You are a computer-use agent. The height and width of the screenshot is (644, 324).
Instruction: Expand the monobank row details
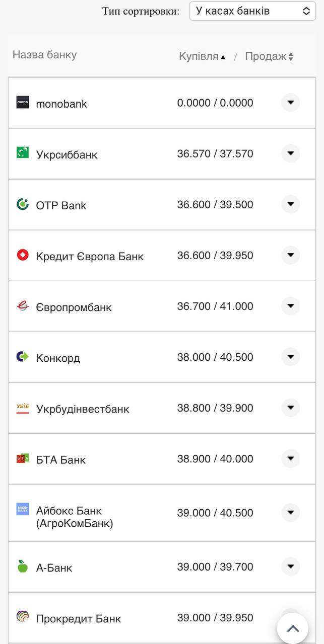291,103
